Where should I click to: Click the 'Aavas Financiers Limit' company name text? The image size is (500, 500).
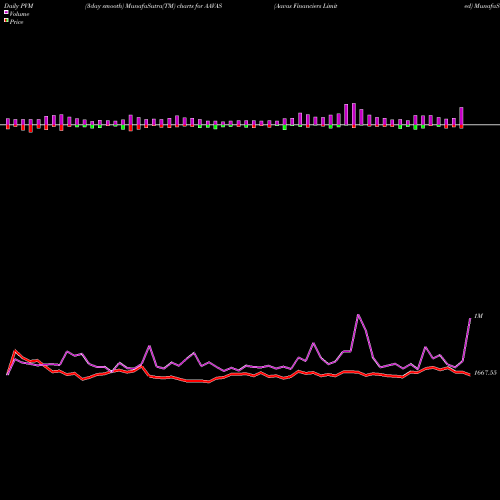pyautogui.click(x=306, y=6)
